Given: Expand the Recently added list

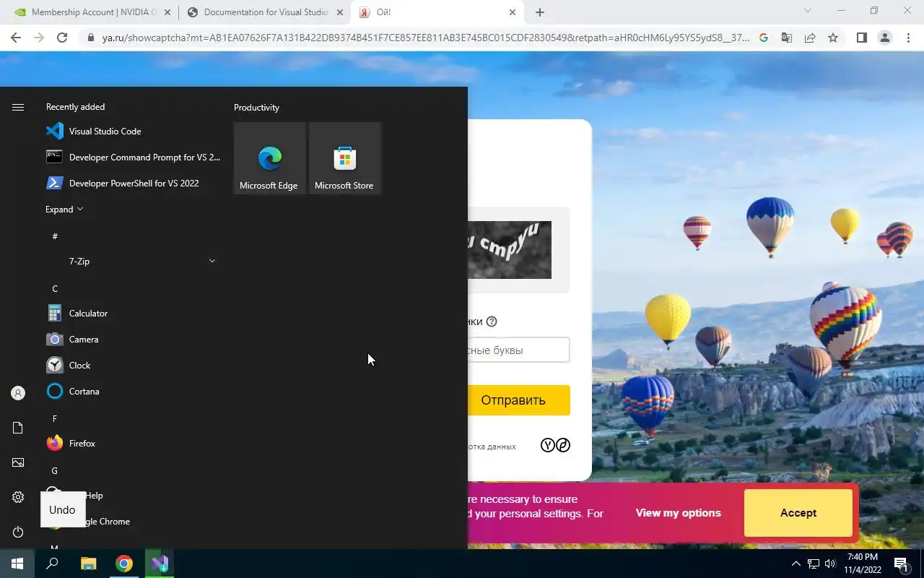Looking at the screenshot, I should pyautogui.click(x=64, y=210).
